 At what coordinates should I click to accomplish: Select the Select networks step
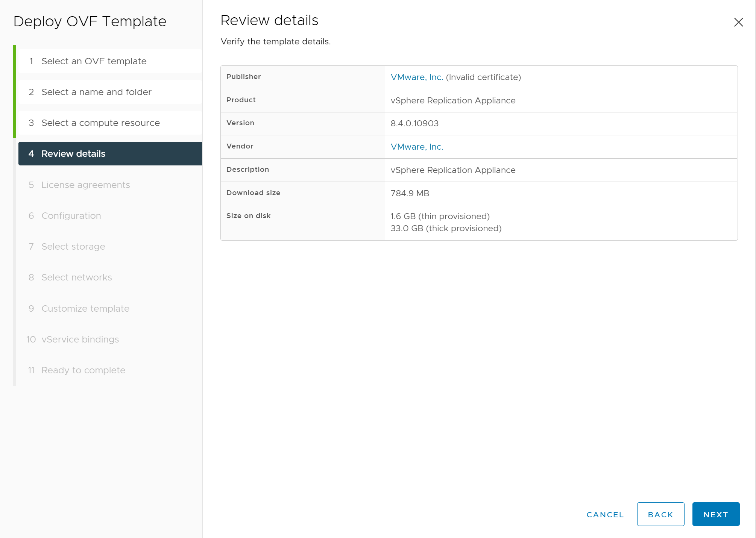76,277
